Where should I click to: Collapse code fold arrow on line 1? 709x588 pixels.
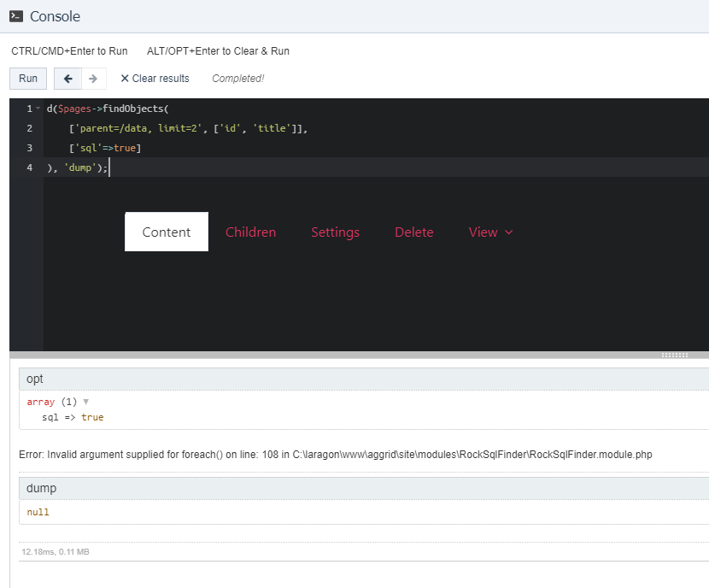[38, 109]
